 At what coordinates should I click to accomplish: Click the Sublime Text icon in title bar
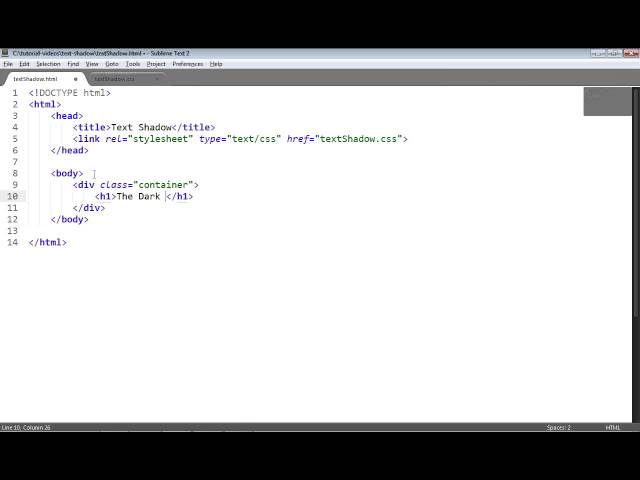5,53
